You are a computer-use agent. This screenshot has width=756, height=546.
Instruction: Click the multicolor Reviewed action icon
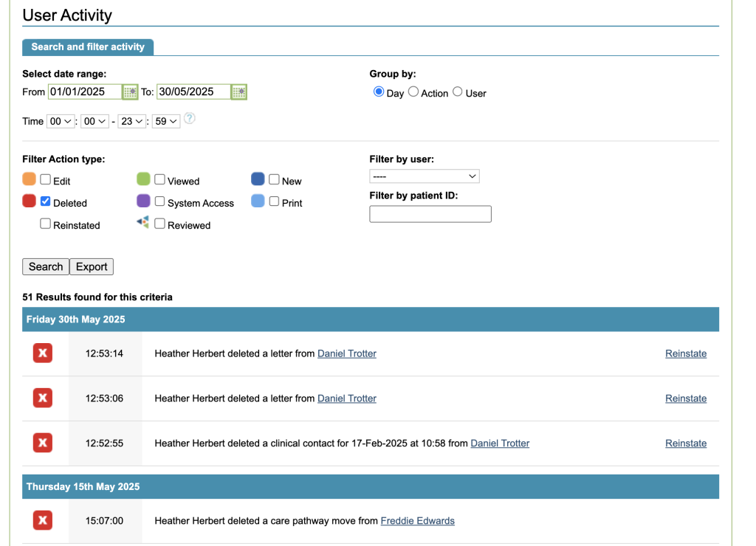[143, 222]
